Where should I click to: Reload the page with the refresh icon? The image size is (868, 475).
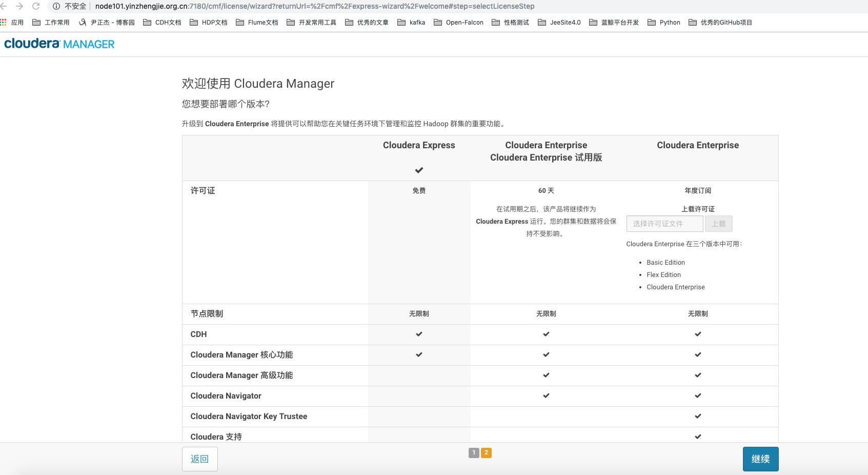tap(36, 6)
